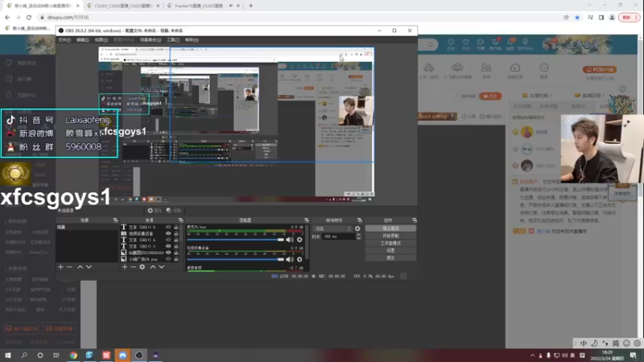Viewport: 644px width, 362px height.
Task: Open OBS 文件(F) menu
Action: 64,39
